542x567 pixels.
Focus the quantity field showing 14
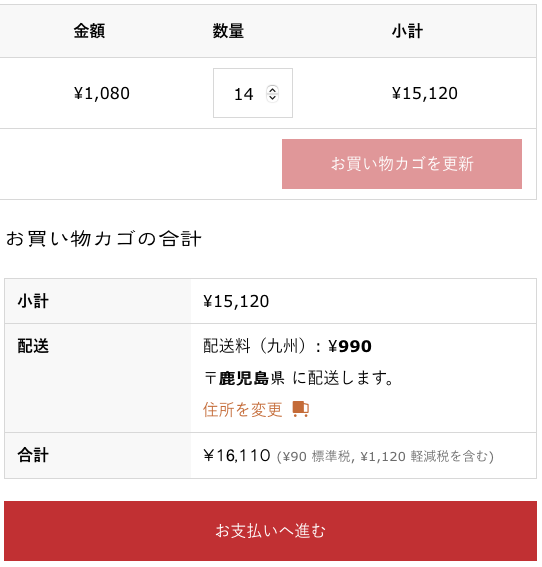click(x=253, y=93)
